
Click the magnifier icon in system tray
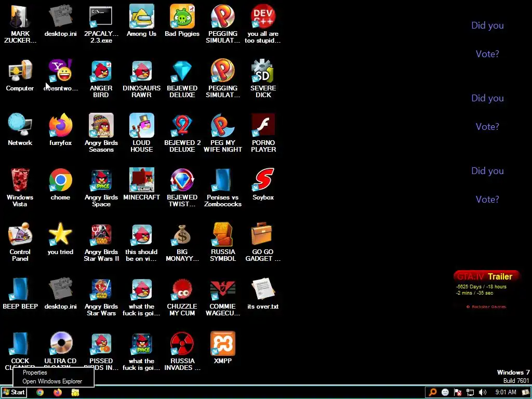(x=433, y=392)
